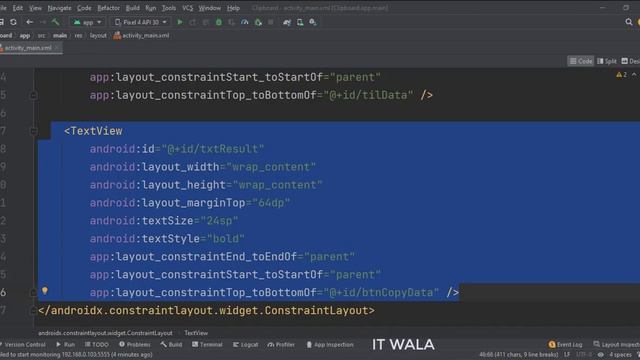Image resolution: width=640 pixels, height=360 pixels.
Task: Click the Search Everywhere magnifier icon
Action: point(629,22)
